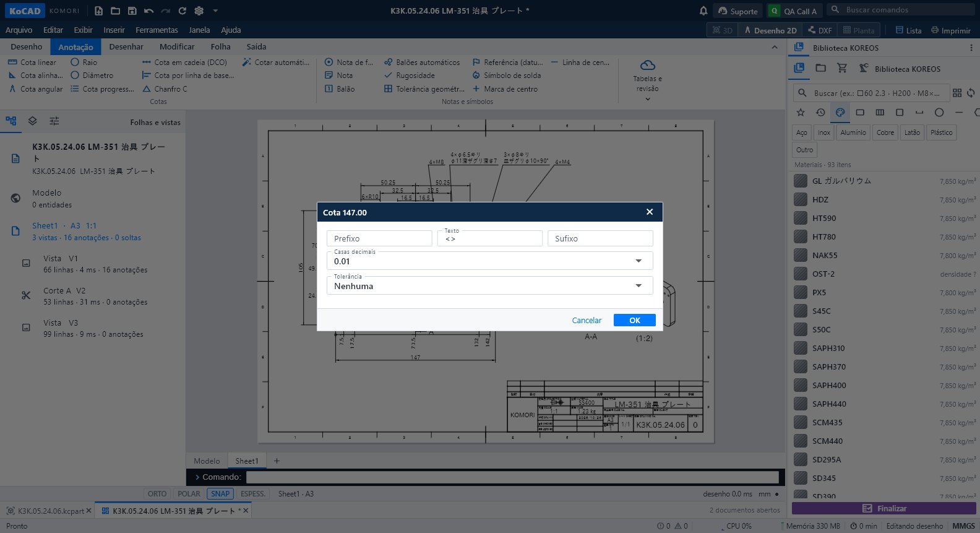Viewport: 980px width, 533px height.
Task: Confirm the dialog with OK
Action: pyautogui.click(x=635, y=320)
